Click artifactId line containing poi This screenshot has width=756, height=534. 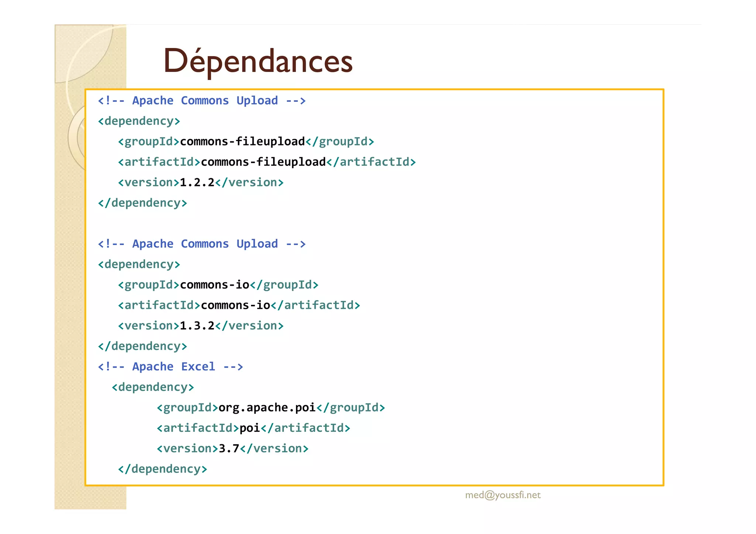[x=254, y=428]
